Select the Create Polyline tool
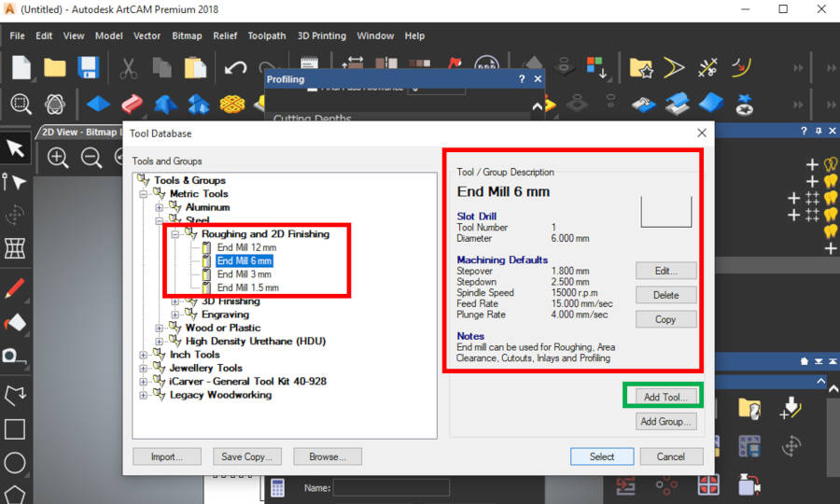This screenshot has width=840, height=504. [x=15, y=396]
